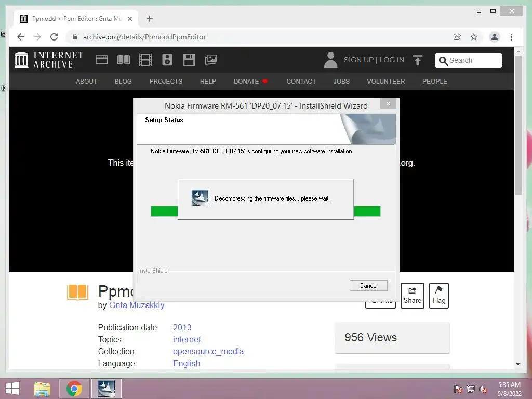The width and height of the screenshot is (532, 399).
Task: Open the Windows Start button
Action: click(12, 389)
